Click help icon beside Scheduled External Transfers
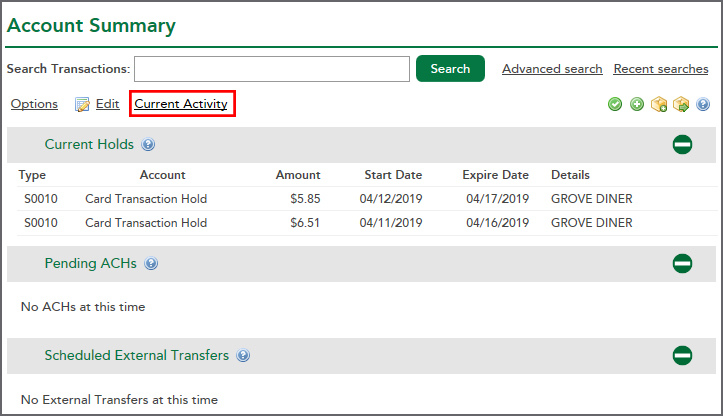 [x=243, y=355]
